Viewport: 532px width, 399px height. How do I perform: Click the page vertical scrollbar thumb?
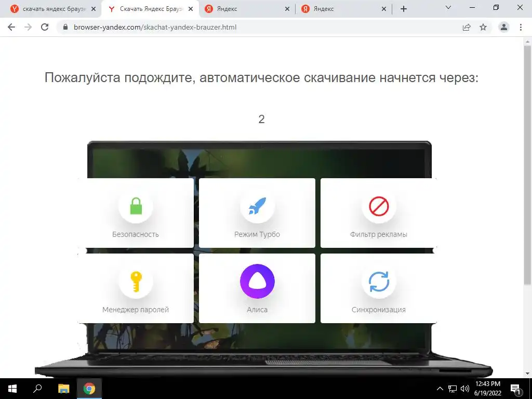point(527,165)
